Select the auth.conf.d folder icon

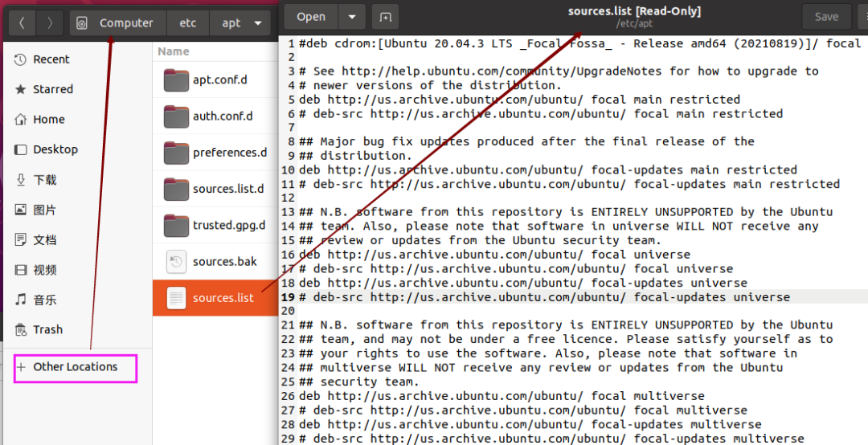pos(177,116)
